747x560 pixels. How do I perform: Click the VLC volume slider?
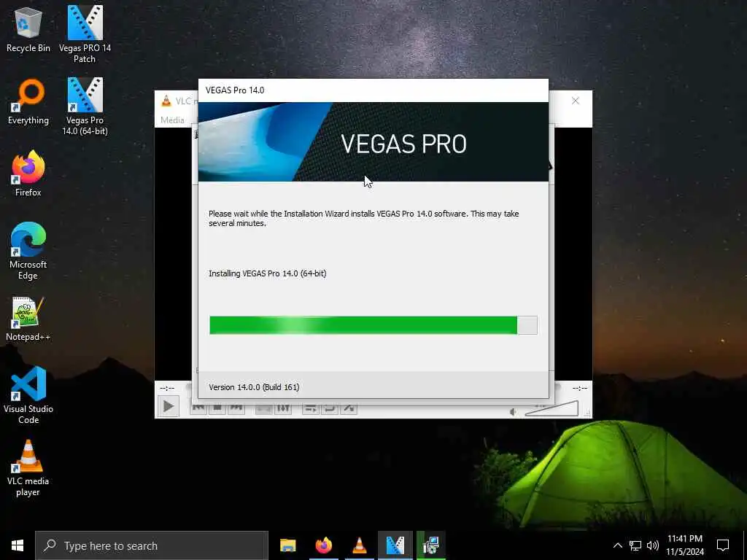[551, 408]
